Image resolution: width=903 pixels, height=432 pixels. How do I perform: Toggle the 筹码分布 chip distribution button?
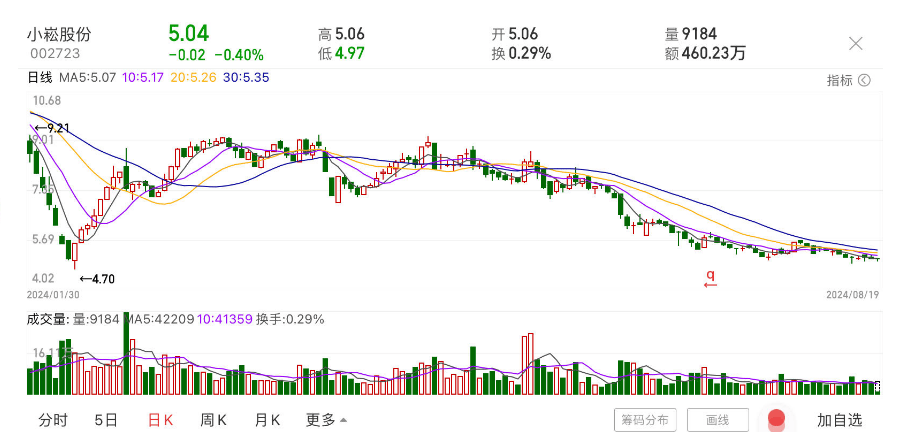tap(646, 419)
